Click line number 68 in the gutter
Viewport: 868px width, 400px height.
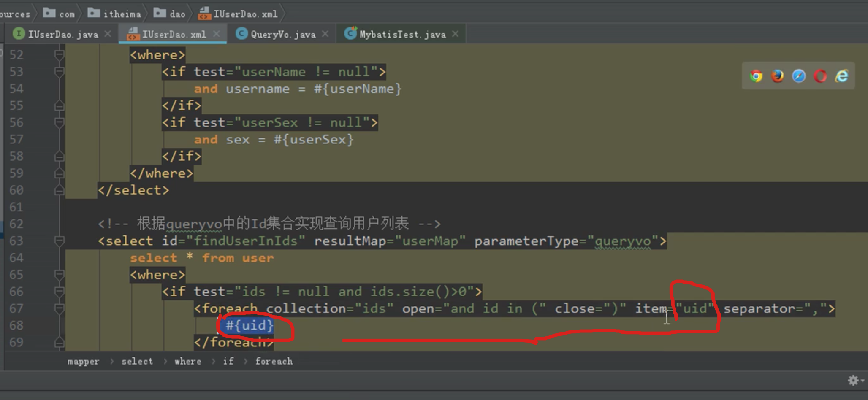(x=16, y=325)
